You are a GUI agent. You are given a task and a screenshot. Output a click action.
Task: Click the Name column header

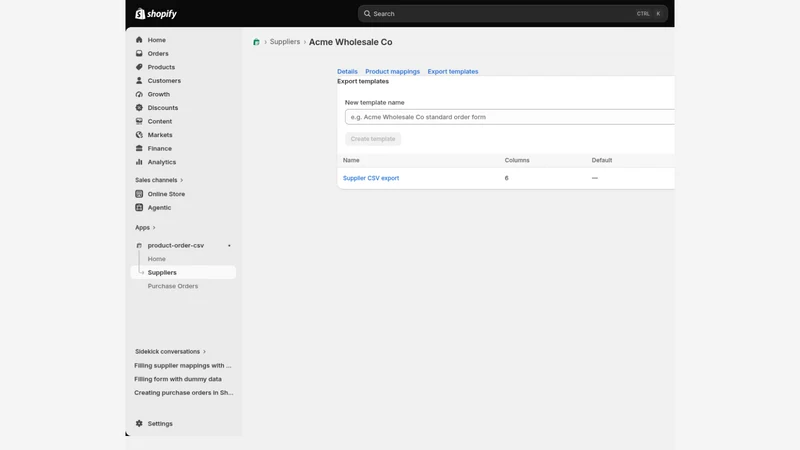351,160
